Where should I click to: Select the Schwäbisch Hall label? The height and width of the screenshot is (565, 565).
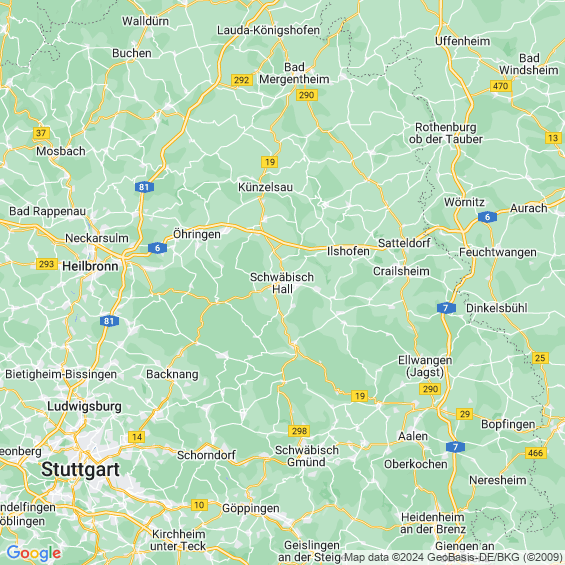[x=282, y=283]
